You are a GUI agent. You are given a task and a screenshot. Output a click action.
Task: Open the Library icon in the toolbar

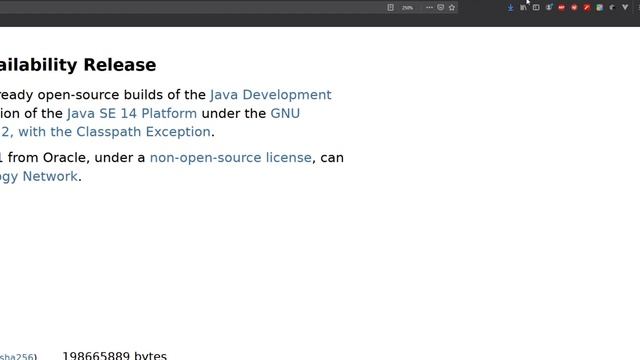[523, 7]
